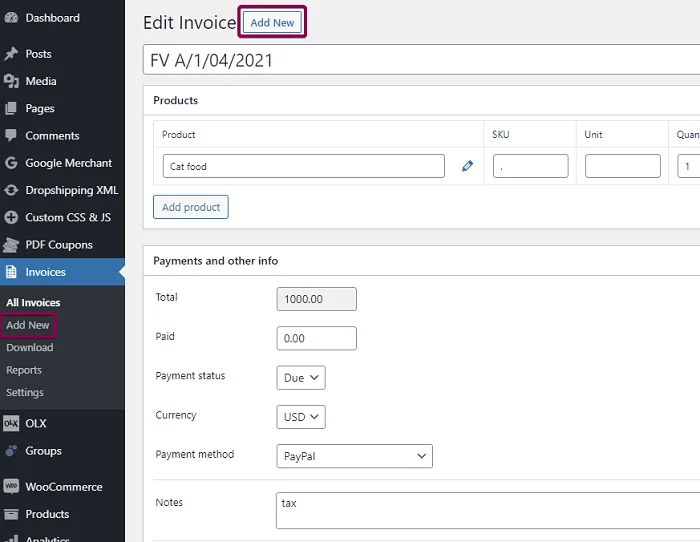This screenshot has height=542, width=700.
Task: Click the OLX logo icon
Action: (11, 423)
